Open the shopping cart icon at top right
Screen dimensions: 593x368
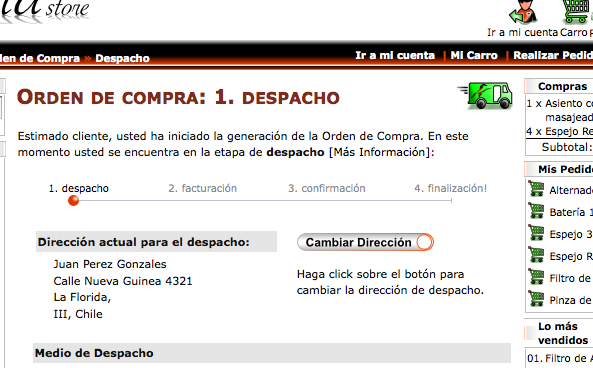pos(577,12)
